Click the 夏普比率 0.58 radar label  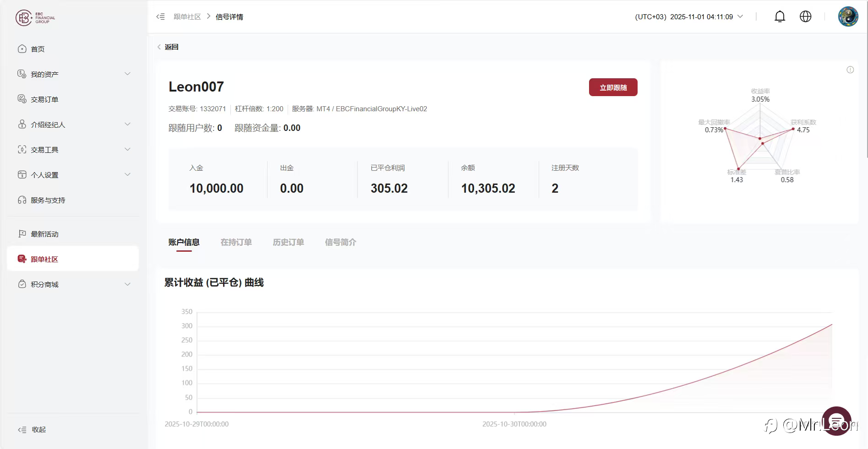point(787,176)
